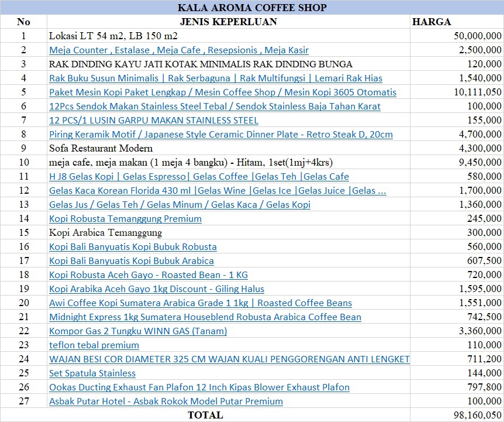Open Kompor Gas 2 Tungku WINN GAS link

pyautogui.click(x=138, y=331)
